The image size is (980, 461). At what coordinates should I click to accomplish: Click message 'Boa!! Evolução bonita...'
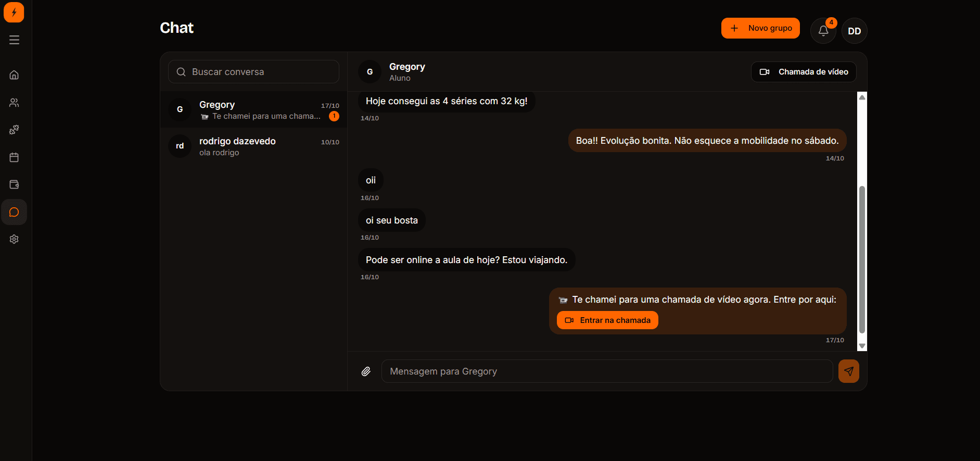[707, 141]
